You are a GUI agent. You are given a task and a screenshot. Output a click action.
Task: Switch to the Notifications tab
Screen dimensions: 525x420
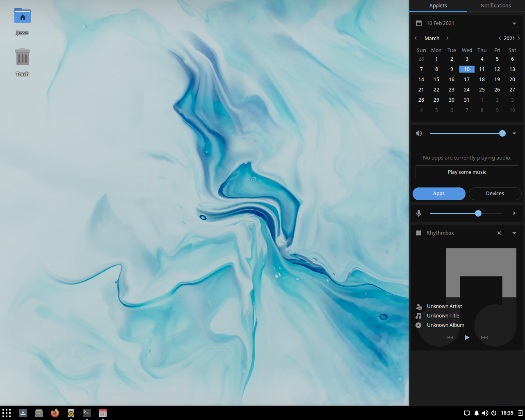pos(496,6)
